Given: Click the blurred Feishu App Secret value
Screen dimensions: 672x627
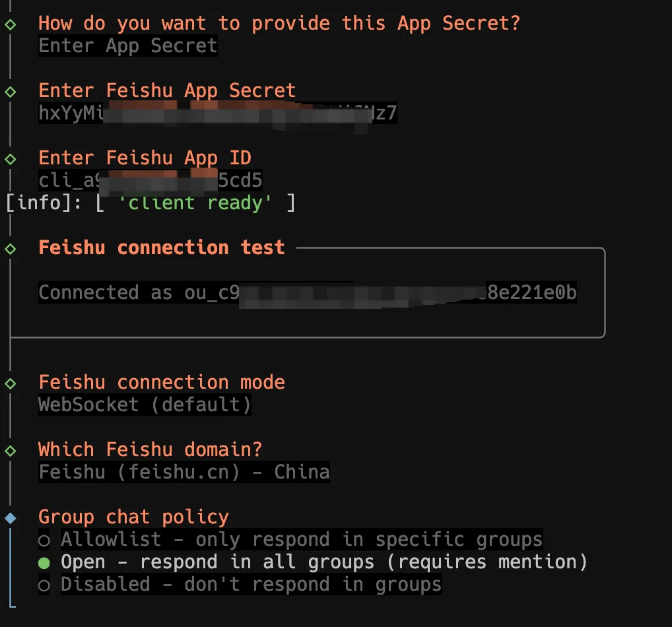Looking at the screenshot, I should tap(218, 114).
